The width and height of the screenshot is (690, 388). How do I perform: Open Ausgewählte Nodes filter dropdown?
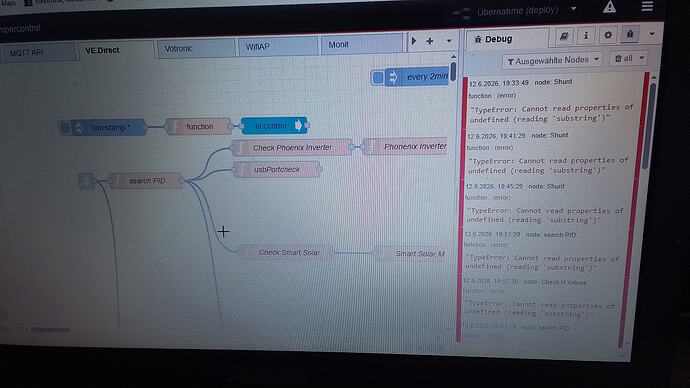pyautogui.click(x=553, y=60)
